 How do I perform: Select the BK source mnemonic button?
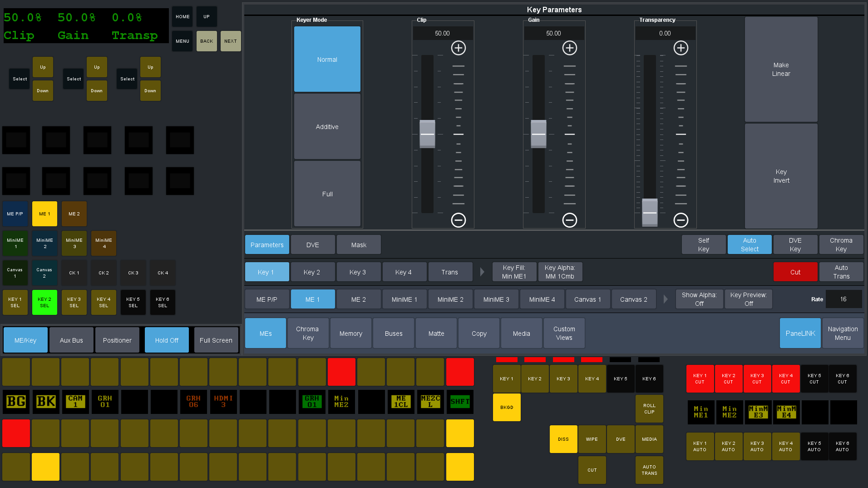point(46,402)
